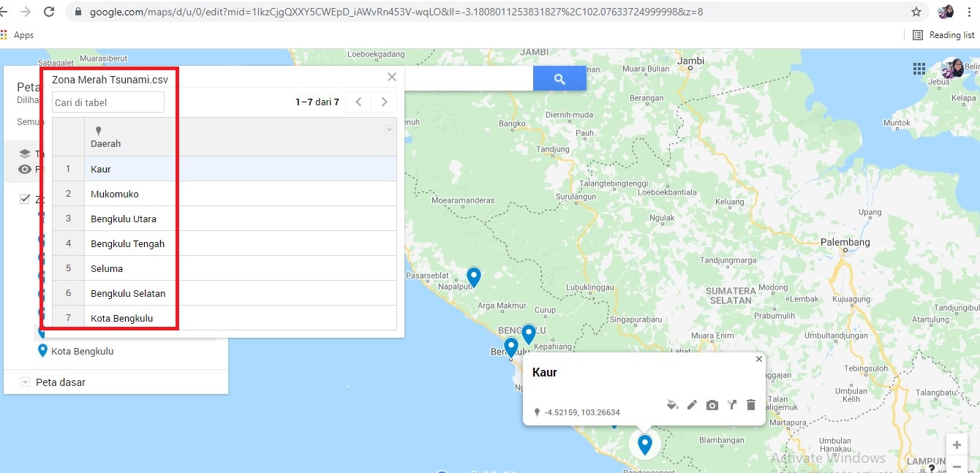Zoom in on the map
Viewport: 980px width, 473px height.
(957, 445)
